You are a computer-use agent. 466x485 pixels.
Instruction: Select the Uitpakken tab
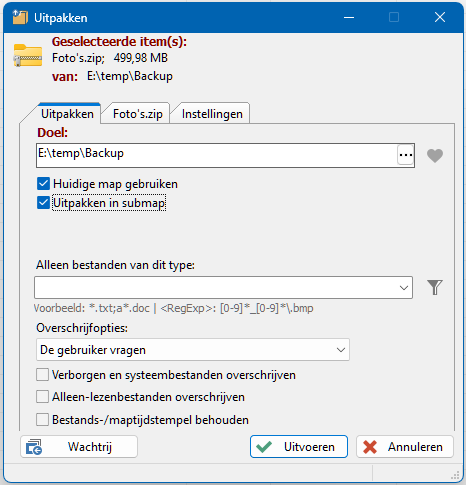pyautogui.click(x=67, y=114)
